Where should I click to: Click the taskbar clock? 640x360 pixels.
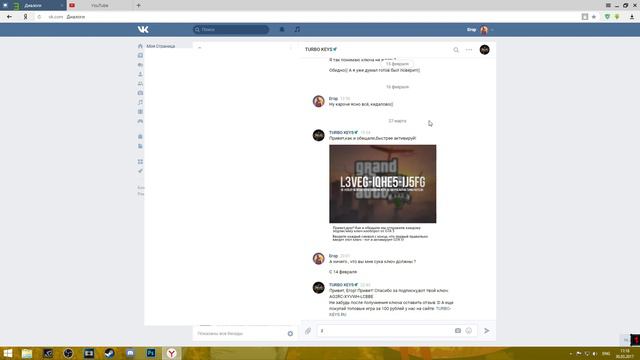pyautogui.click(x=625, y=353)
